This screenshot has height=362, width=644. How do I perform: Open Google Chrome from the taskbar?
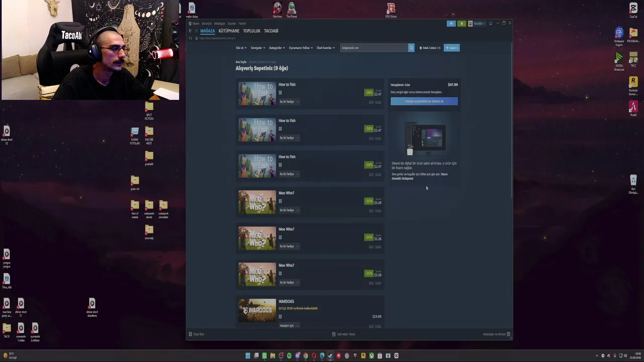click(x=305, y=356)
